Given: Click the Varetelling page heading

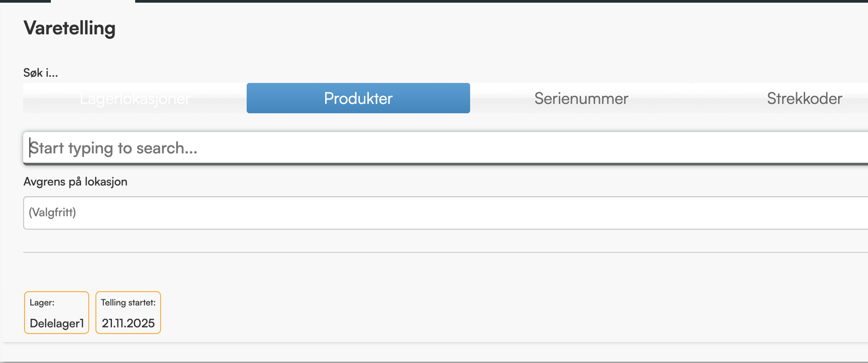Looking at the screenshot, I should (70, 28).
